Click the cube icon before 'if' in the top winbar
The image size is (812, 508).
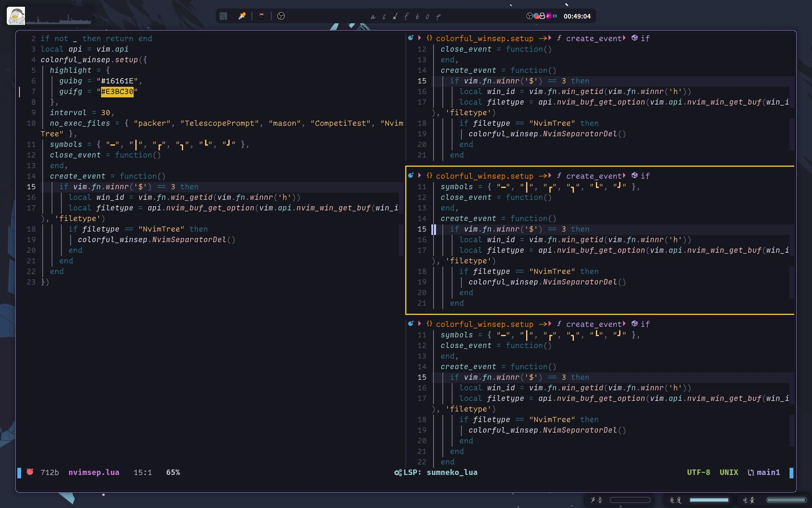point(634,38)
